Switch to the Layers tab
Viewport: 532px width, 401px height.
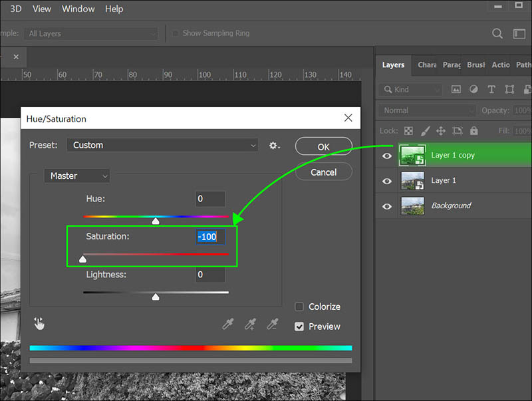(393, 65)
